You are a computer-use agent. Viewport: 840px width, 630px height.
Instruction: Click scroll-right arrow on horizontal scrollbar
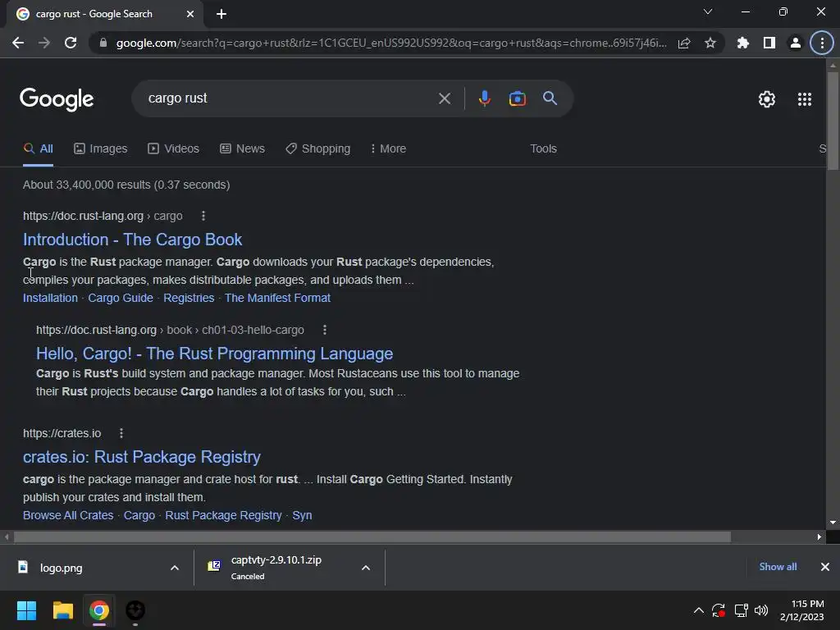[819, 536]
